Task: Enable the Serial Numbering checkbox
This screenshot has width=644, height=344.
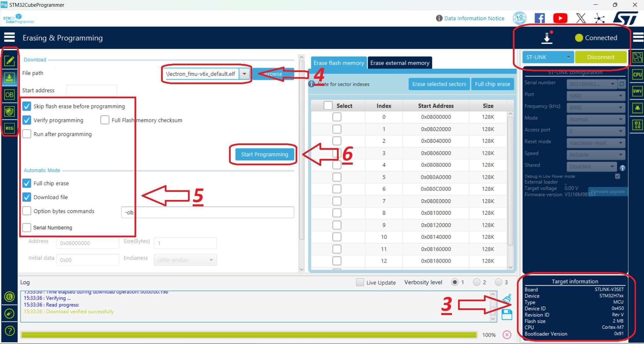Action: [x=27, y=228]
